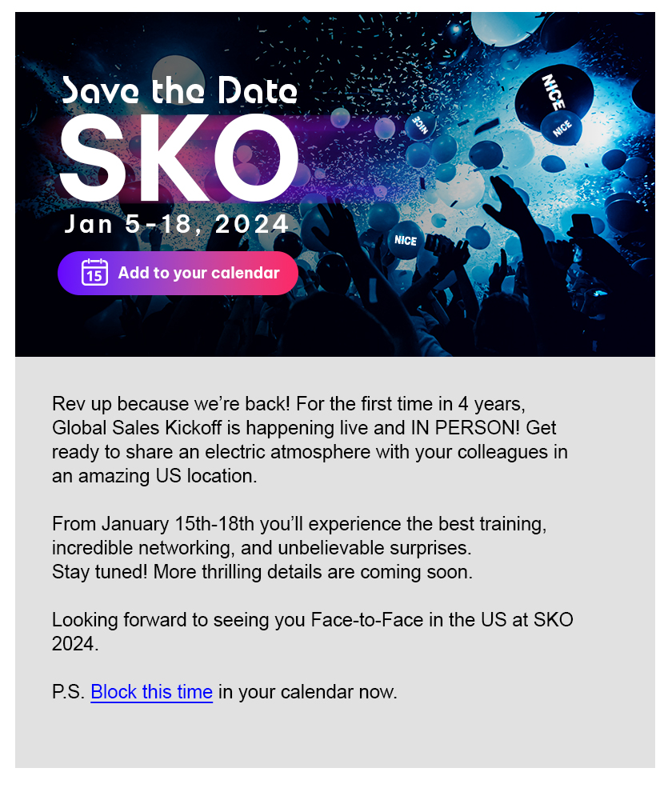668x812 pixels.
Task: Click the Looking forward to seeing you paragraph
Action: [312, 632]
